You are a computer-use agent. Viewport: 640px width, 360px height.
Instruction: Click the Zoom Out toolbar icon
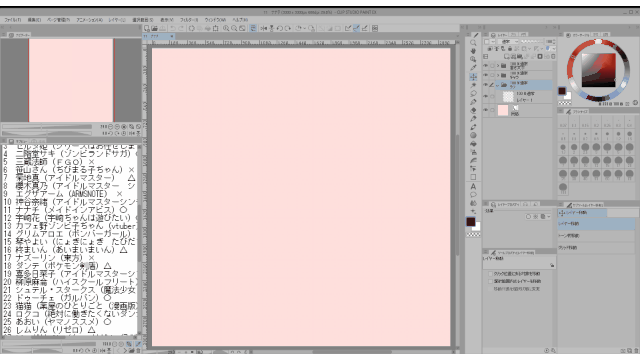tap(234, 28)
